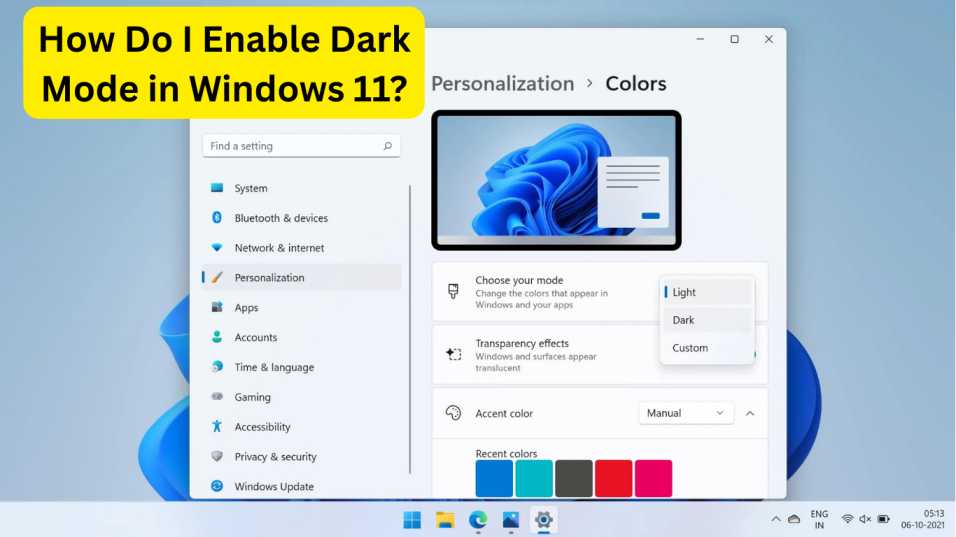Screen dimensions: 956x537
Task: Click the Windows Update sync icon
Action: (x=217, y=486)
